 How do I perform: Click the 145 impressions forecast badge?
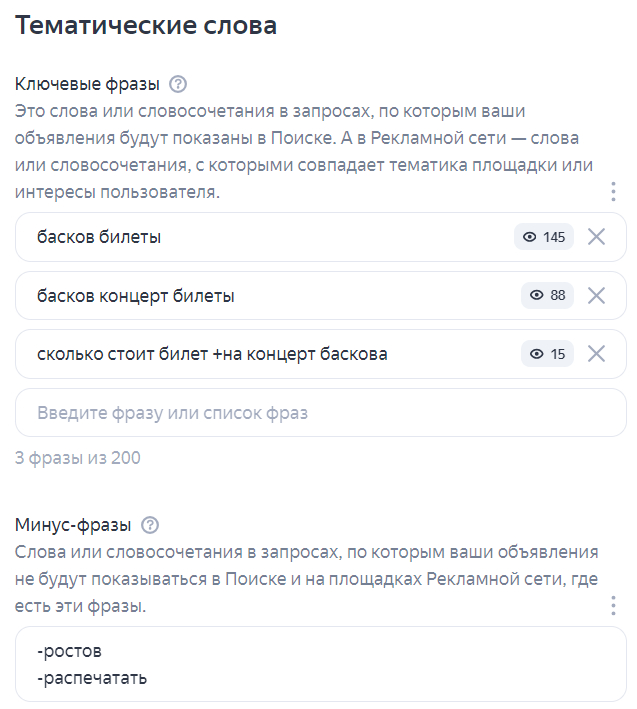[544, 237]
